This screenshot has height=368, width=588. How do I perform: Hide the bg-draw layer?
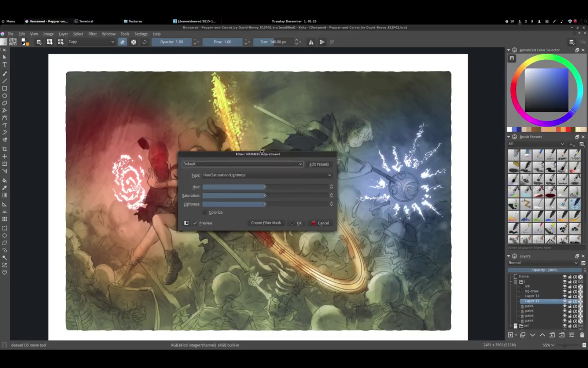point(565,292)
